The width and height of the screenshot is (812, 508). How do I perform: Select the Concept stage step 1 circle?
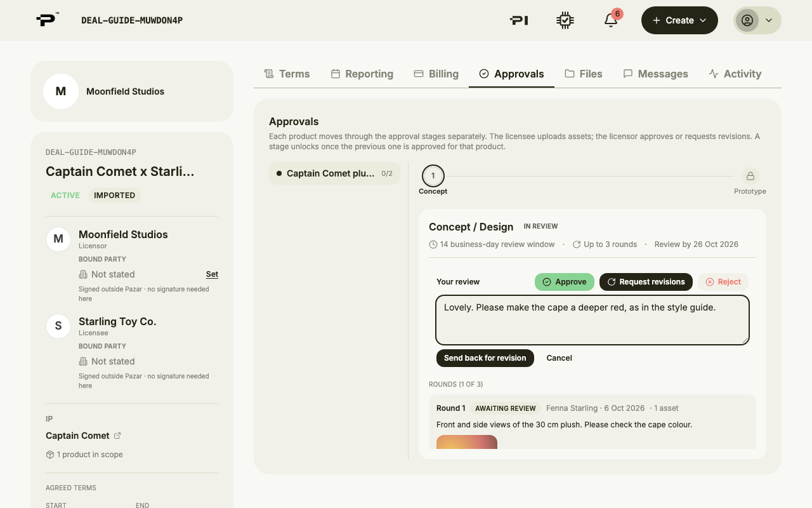click(x=433, y=176)
